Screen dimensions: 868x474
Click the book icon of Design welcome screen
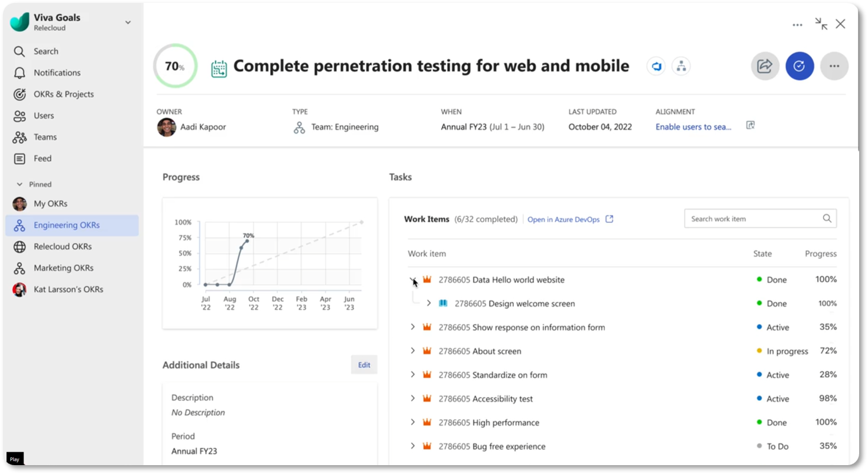tap(443, 303)
